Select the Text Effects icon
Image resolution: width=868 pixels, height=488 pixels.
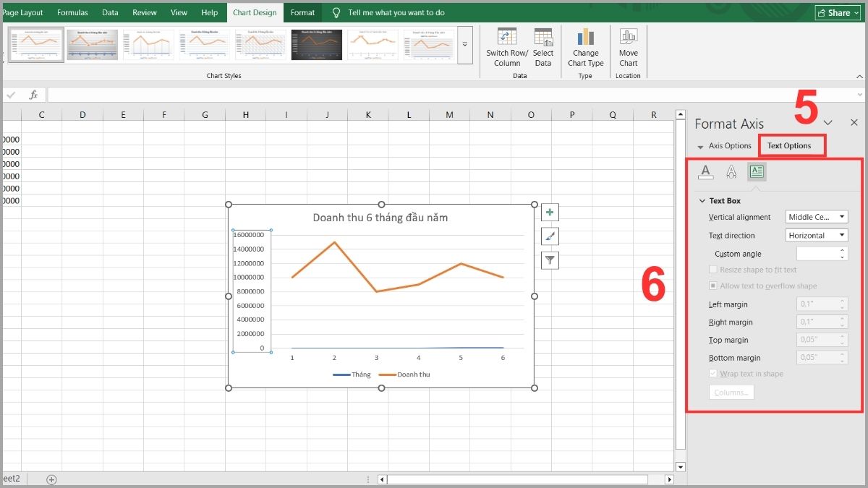pyautogui.click(x=731, y=171)
